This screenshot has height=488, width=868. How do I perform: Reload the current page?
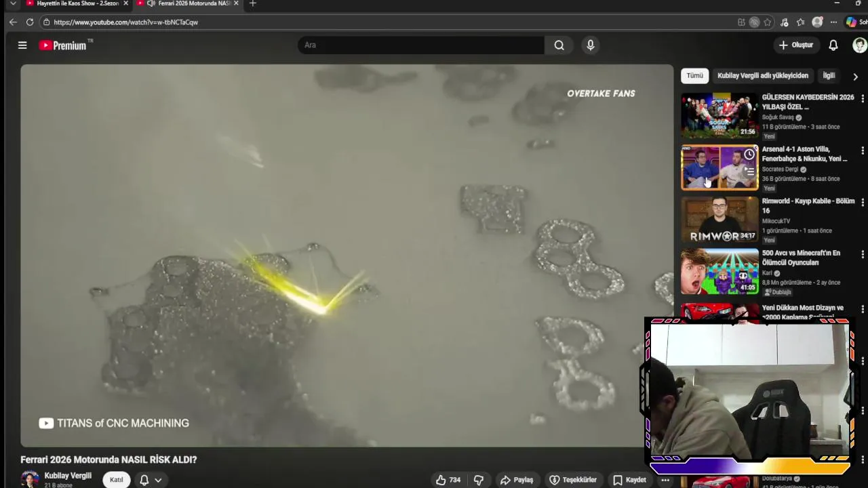tap(30, 22)
